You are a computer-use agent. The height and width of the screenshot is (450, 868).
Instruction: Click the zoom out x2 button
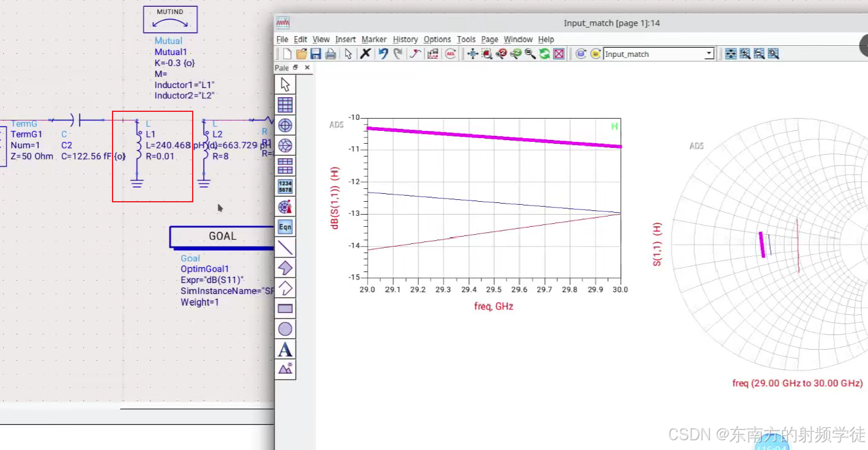click(x=516, y=54)
